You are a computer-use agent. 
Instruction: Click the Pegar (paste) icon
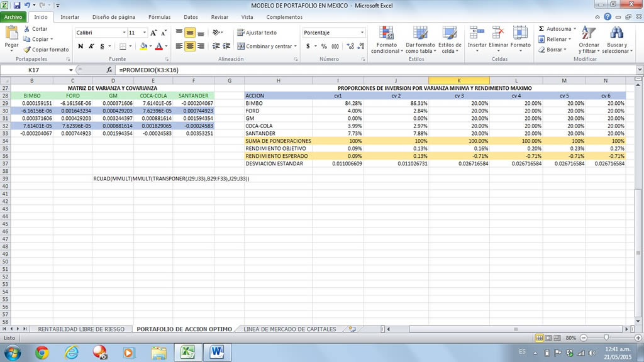coord(11,33)
